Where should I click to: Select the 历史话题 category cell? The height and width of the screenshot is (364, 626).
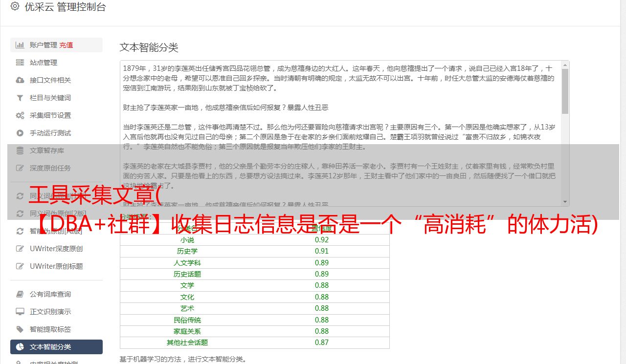point(187,274)
